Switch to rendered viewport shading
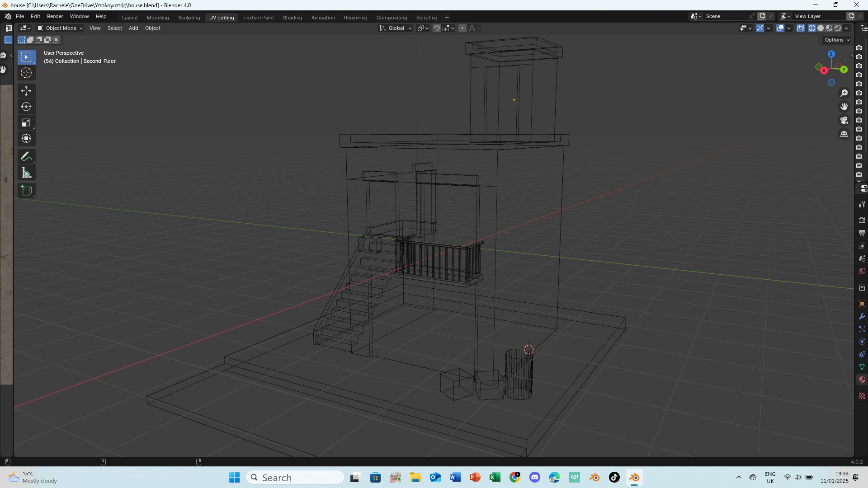Screen dimensions: 868x488 coord(838,28)
